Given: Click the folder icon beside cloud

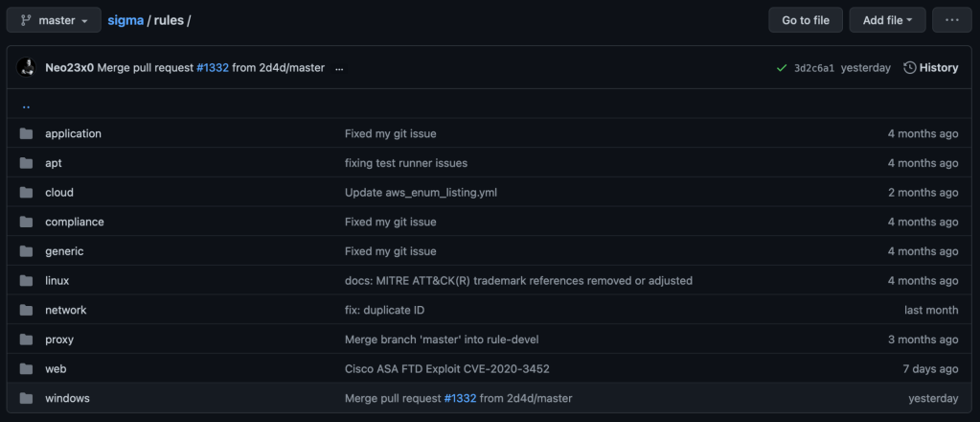Looking at the screenshot, I should coord(26,193).
